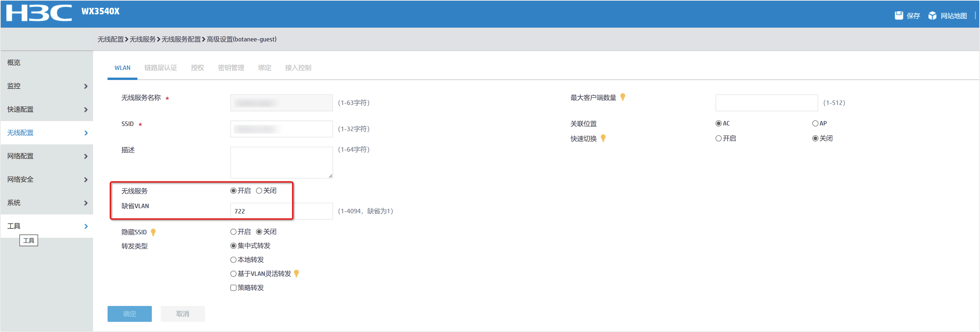Click the H3C logo
Image resolution: width=980 pixels, height=332 pixels.
(39, 13)
